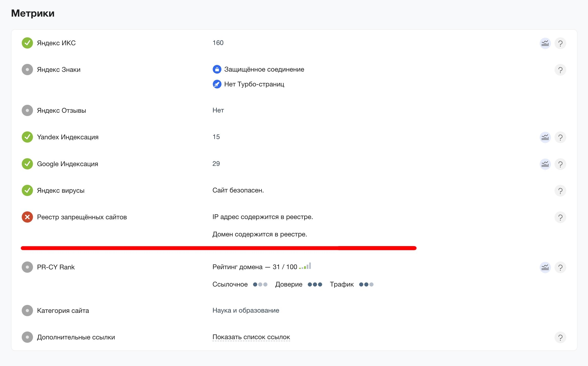
Task: Click the help icon beside Яндекс Знаки
Action: [x=561, y=70]
